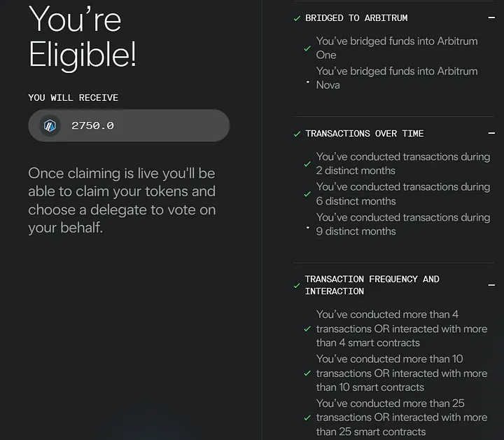The height and width of the screenshot is (440, 504).
Task: Click checkmark for 6 distinct months
Action: pos(307,194)
